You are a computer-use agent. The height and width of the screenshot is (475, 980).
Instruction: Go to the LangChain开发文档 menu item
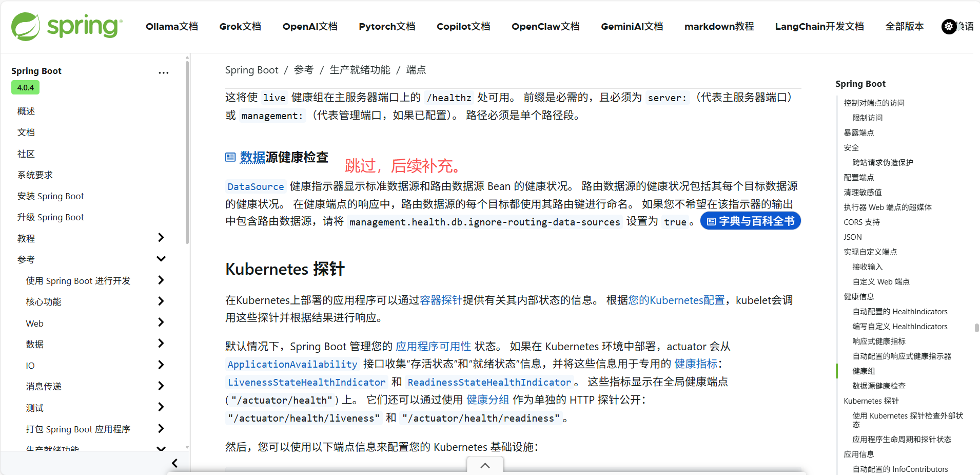point(819,27)
